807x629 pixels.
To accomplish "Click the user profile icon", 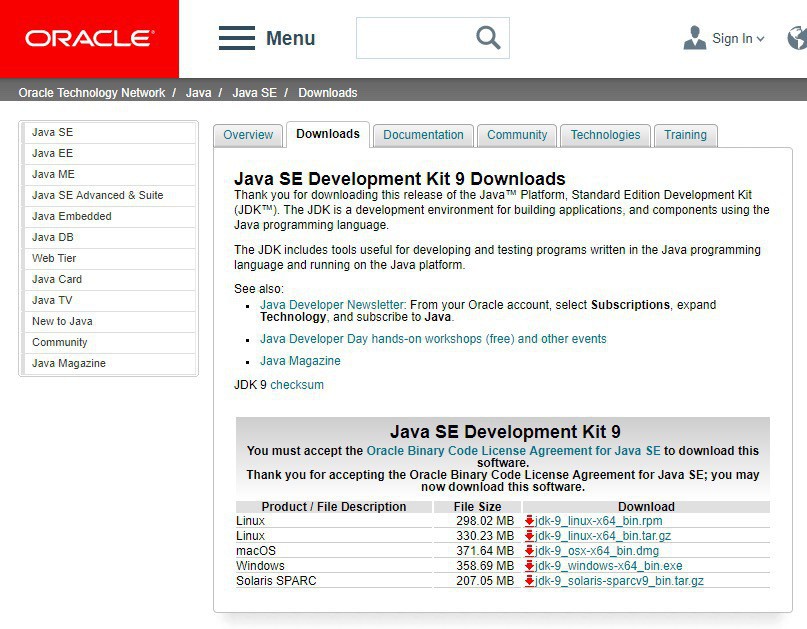I will tap(694, 38).
